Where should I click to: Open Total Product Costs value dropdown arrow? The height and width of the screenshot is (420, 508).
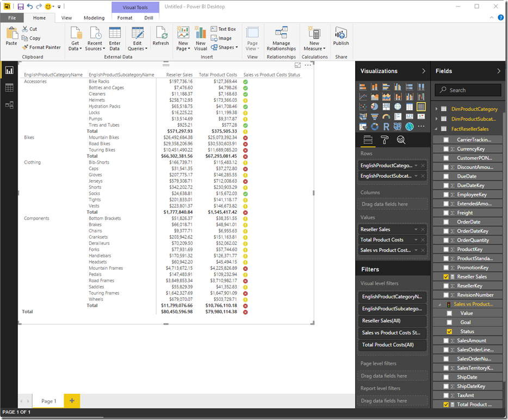pos(416,240)
